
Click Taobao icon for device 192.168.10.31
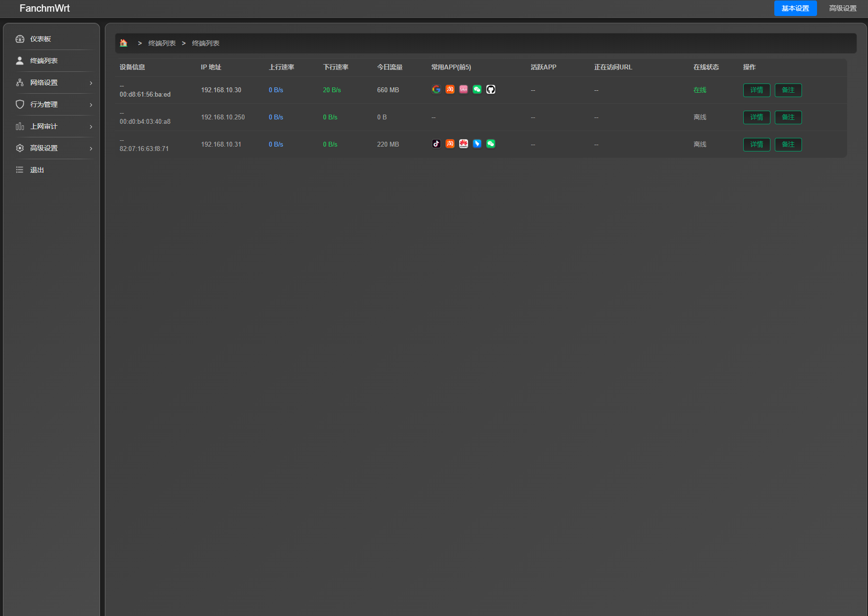click(450, 144)
